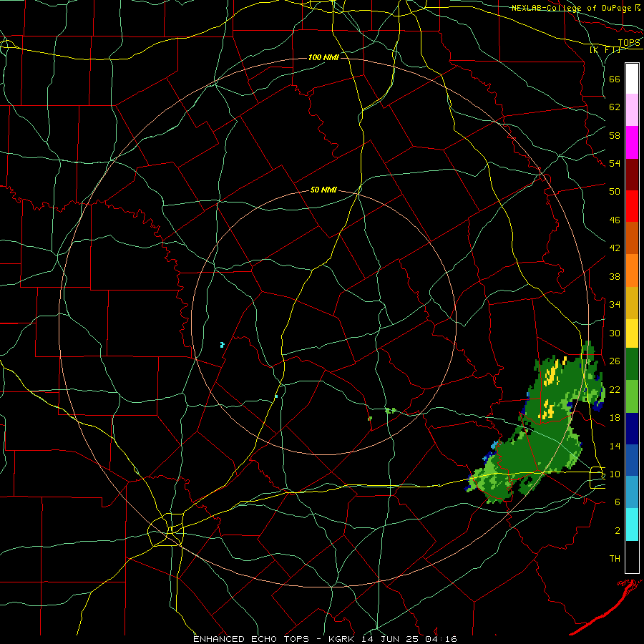The image size is (644, 644).
Task: Click the light pink legend swatch
Action: 632,109
